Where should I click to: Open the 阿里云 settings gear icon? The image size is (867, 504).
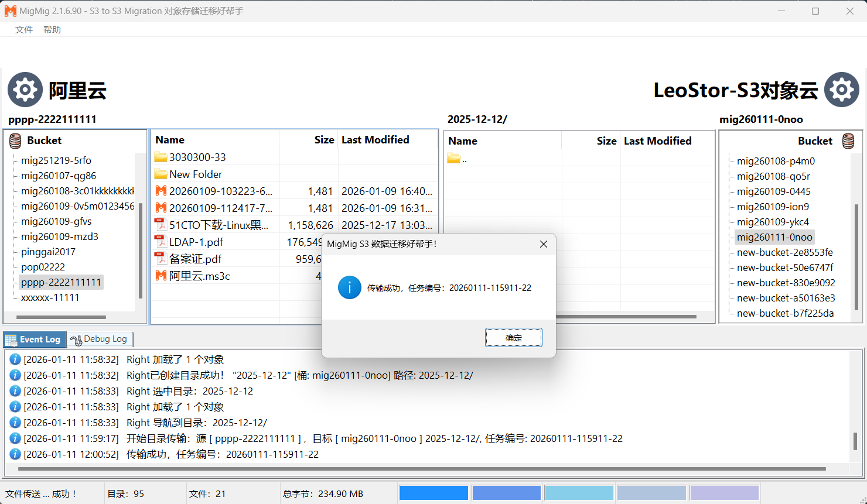[25, 90]
